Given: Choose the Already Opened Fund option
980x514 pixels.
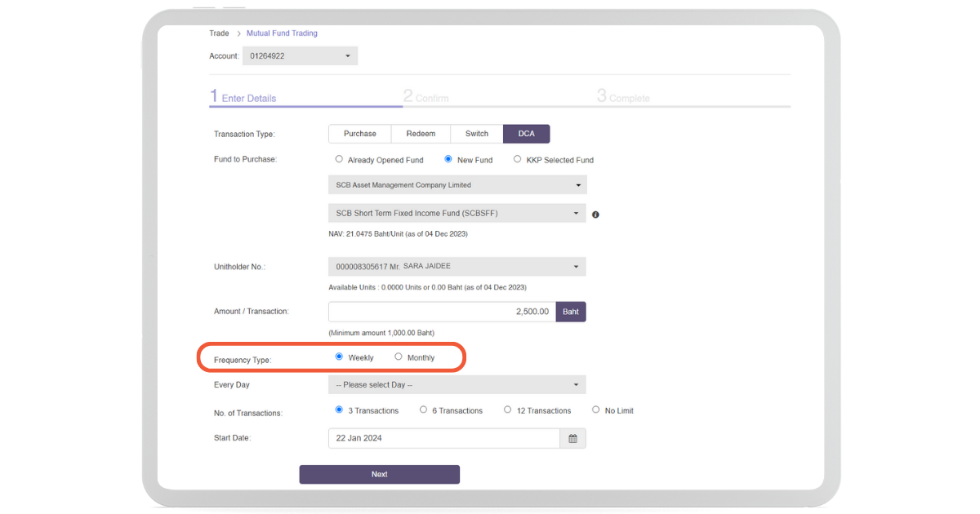Looking at the screenshot, I should coord(340,159).
